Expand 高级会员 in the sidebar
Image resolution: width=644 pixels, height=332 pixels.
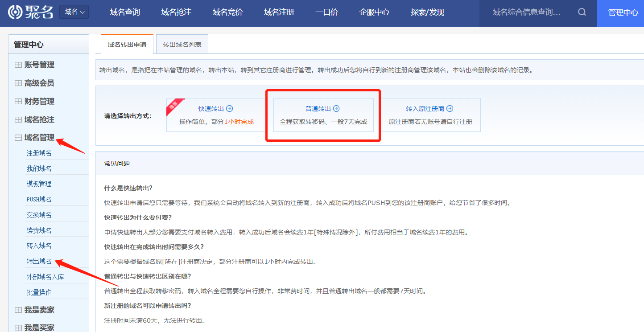click(39, 83)
